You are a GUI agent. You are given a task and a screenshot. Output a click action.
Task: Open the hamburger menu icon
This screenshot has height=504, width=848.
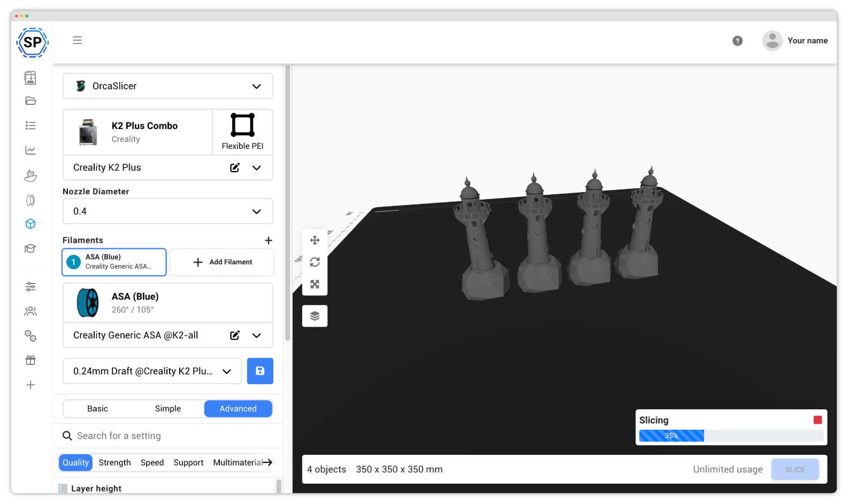(x=78, y=40)
